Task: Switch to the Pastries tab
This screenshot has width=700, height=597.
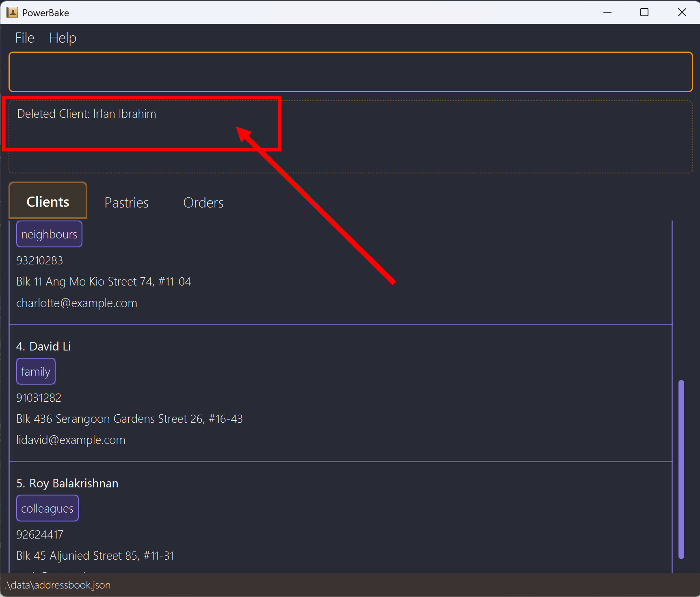Action: pos(126,202)
